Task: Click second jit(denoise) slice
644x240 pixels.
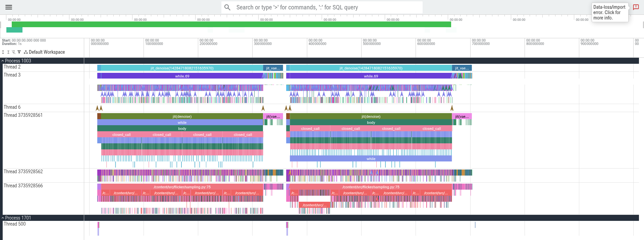Action: point(371,116)
